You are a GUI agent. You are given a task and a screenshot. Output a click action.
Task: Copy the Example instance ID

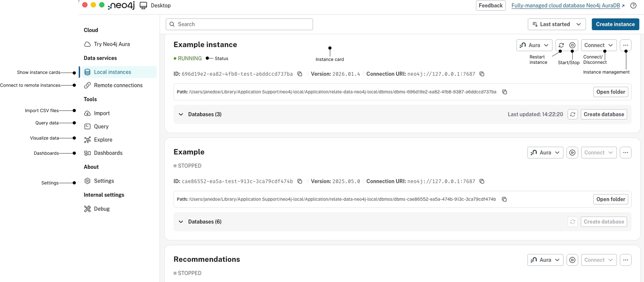(300, 74)
